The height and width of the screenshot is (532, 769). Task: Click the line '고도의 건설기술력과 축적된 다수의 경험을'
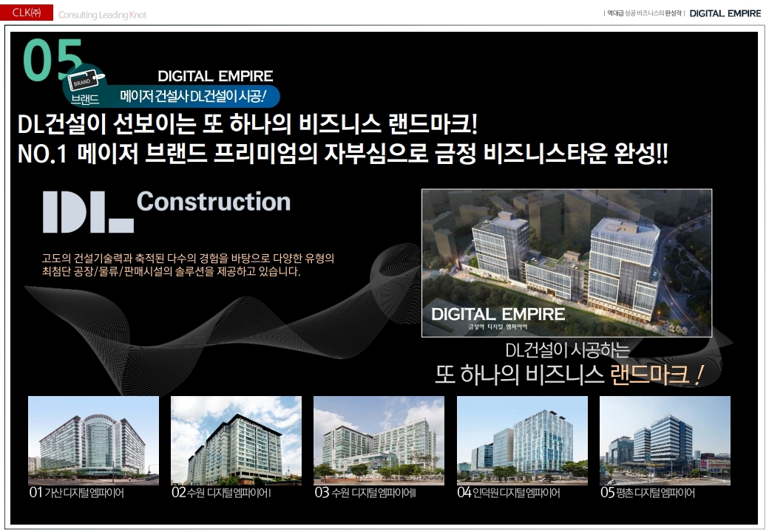[188, 258]
